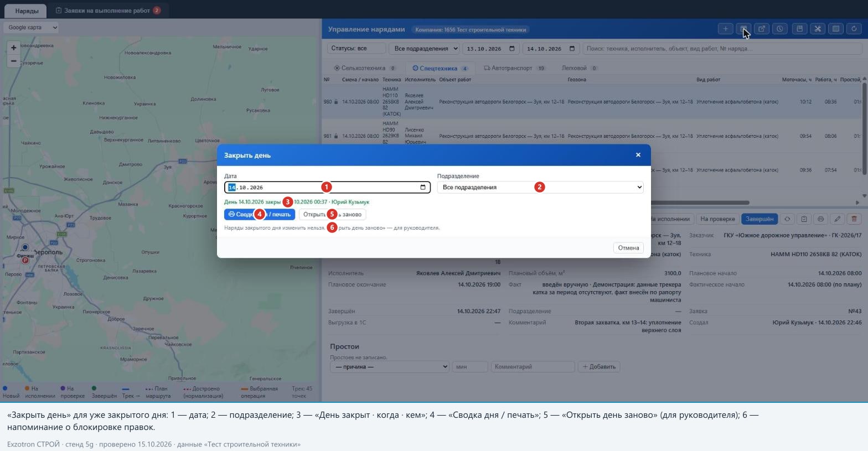Image resolution: width=868 pixels, height=451 pixels.
Task: Switch to the Наряды tab
Action: [x=27, y=11]
